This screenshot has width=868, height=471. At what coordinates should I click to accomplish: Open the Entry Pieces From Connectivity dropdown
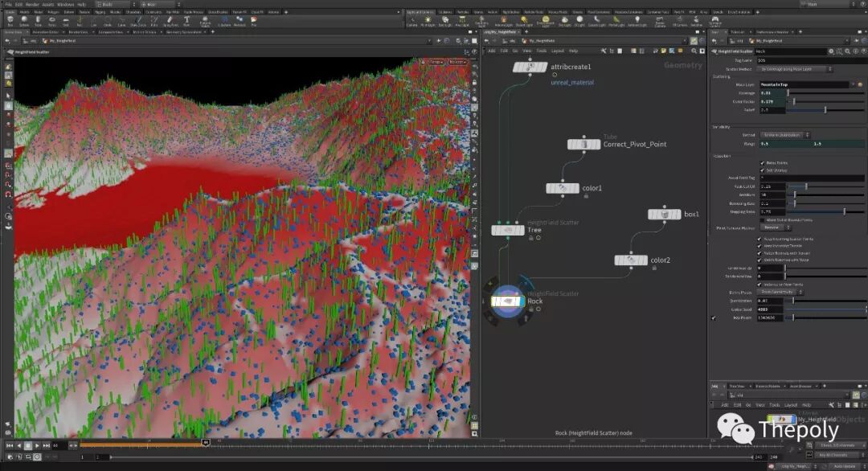(x=780, y=292)
